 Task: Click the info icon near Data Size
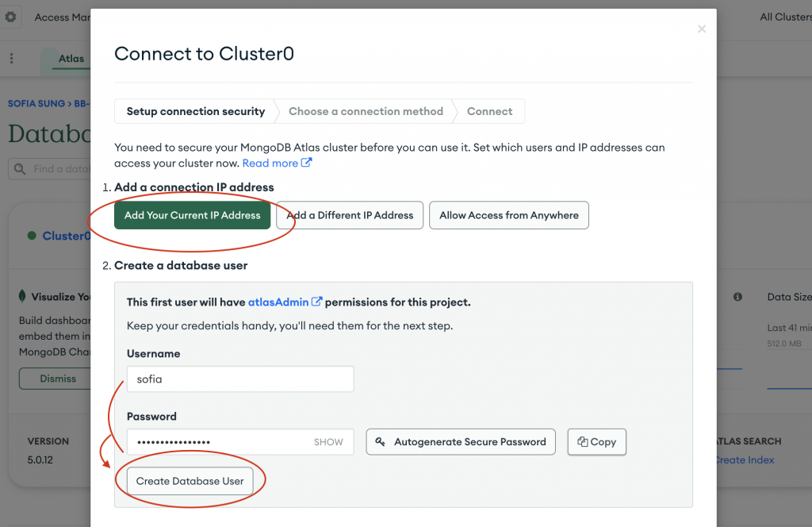tap(737, 297)
